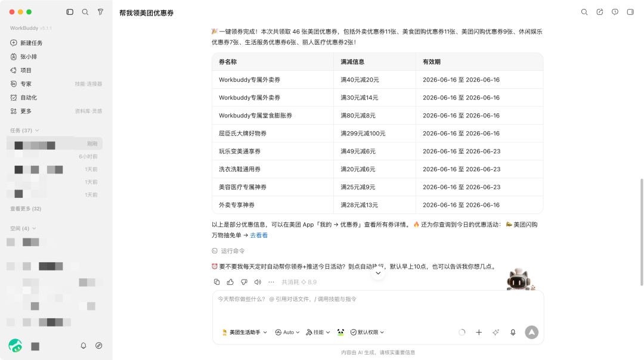This screenshot has height=360, width=644.
Task: Click the robot cat mascot
Action: pos(520,280)
